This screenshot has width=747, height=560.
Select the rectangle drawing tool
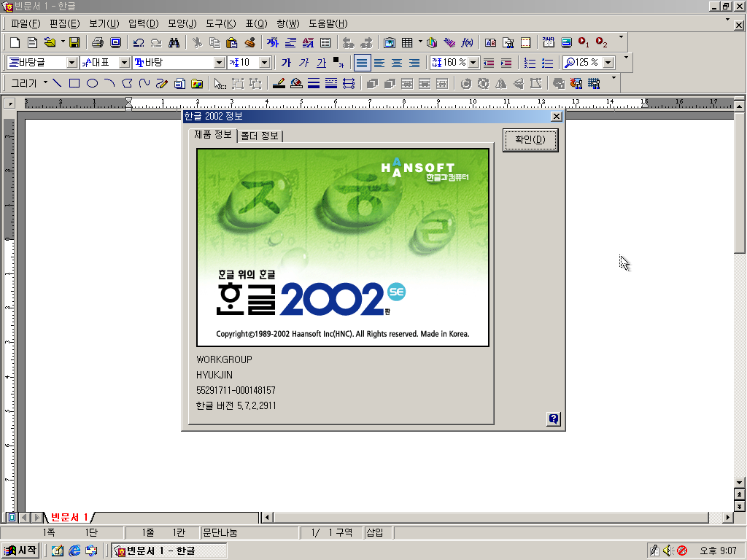click(x=74, y=83)
